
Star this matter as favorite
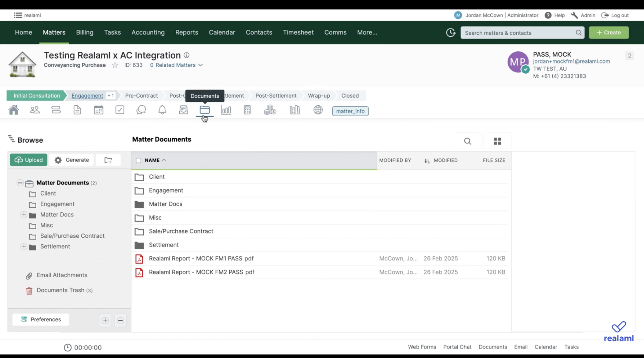click(x=115, y=65)
